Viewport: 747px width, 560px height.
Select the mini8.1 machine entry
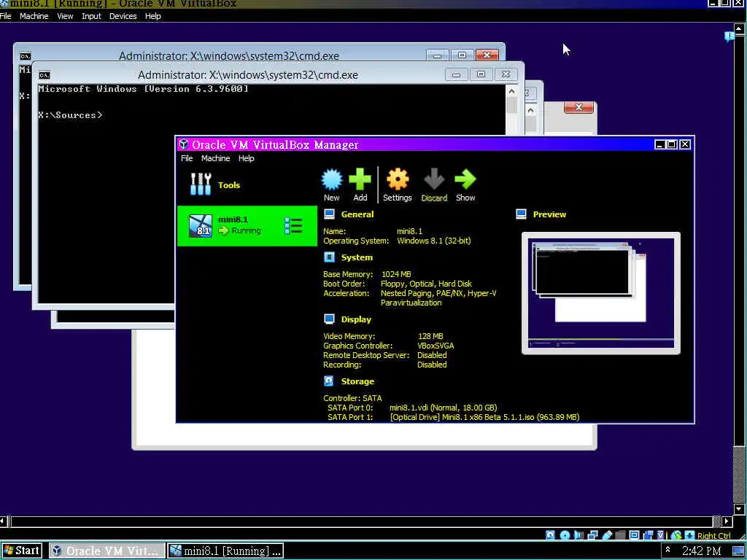[247, 226]
